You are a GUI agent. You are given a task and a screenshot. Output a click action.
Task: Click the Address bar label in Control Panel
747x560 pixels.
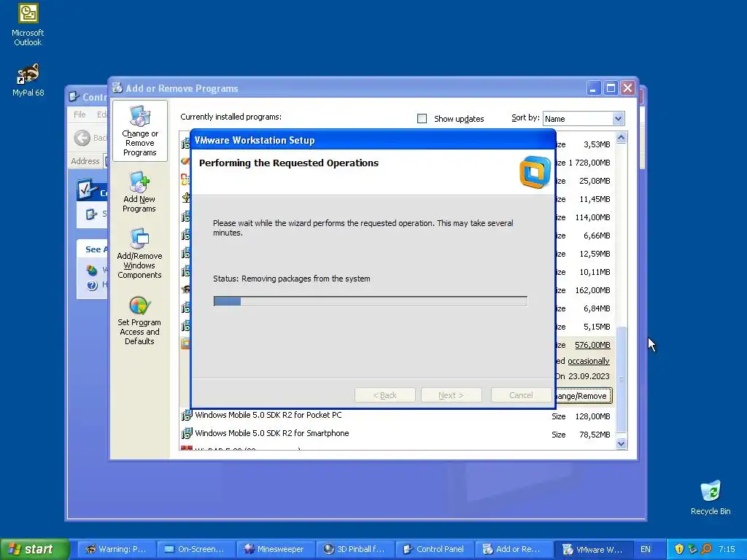[x=85, y=161]
